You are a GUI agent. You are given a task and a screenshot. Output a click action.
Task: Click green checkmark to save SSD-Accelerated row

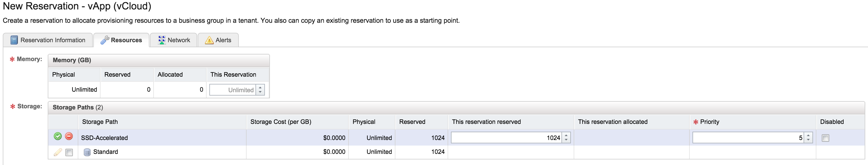(58, 136)
